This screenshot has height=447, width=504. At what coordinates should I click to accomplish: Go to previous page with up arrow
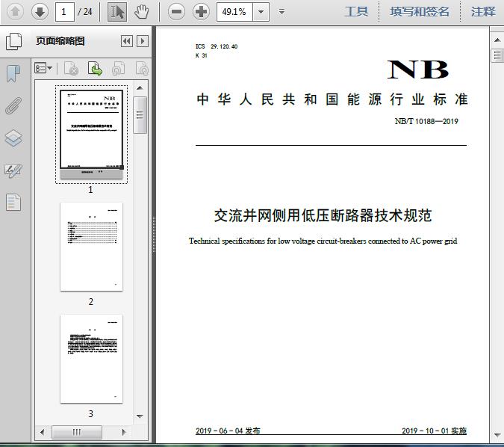[15, 12]
